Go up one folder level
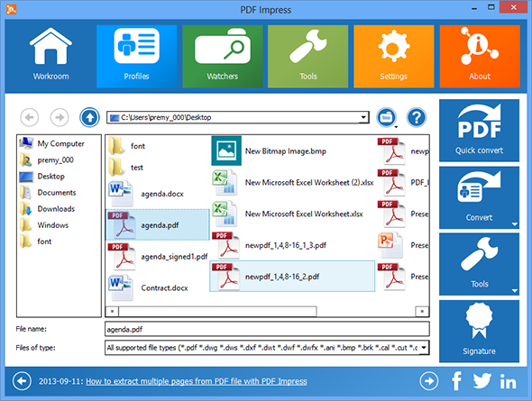Image resolution: width=532 pixels, height=401 pixels. point(89,117)
